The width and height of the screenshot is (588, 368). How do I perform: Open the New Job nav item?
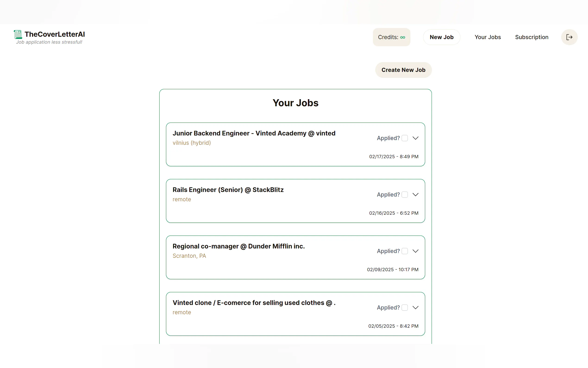pos(441,37)
